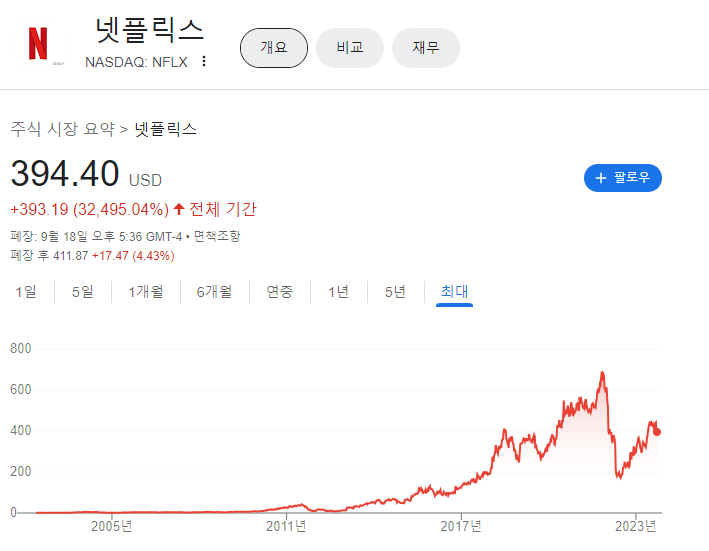This screenshot has width=709, height=551.
Task: Click the red up arrow icon
Action: tap(179, 209)
